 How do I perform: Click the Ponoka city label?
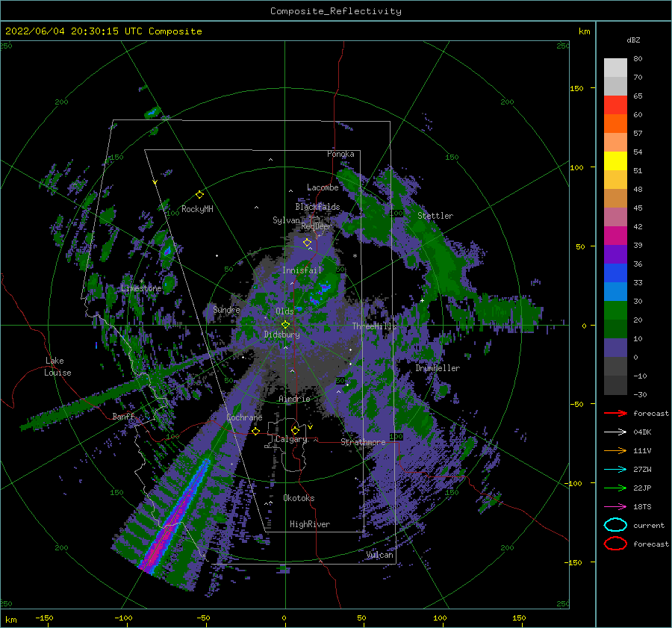click(x=340, y=154)
